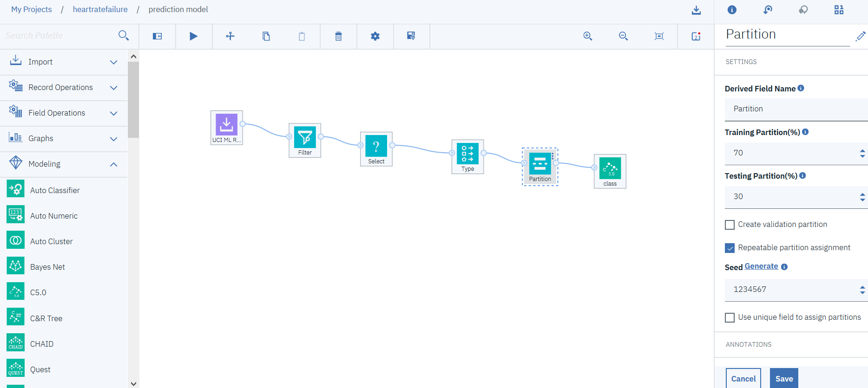Click the fit to screen icon

tap(659, 36)
